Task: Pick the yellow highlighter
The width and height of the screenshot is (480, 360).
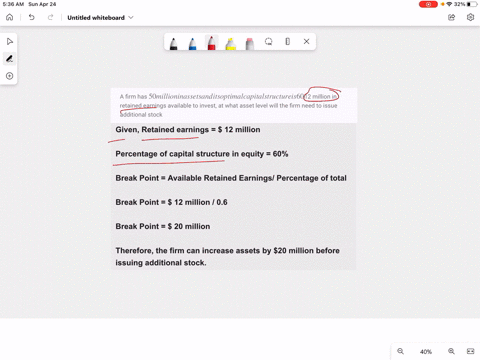Action: [x=231, y=43]
